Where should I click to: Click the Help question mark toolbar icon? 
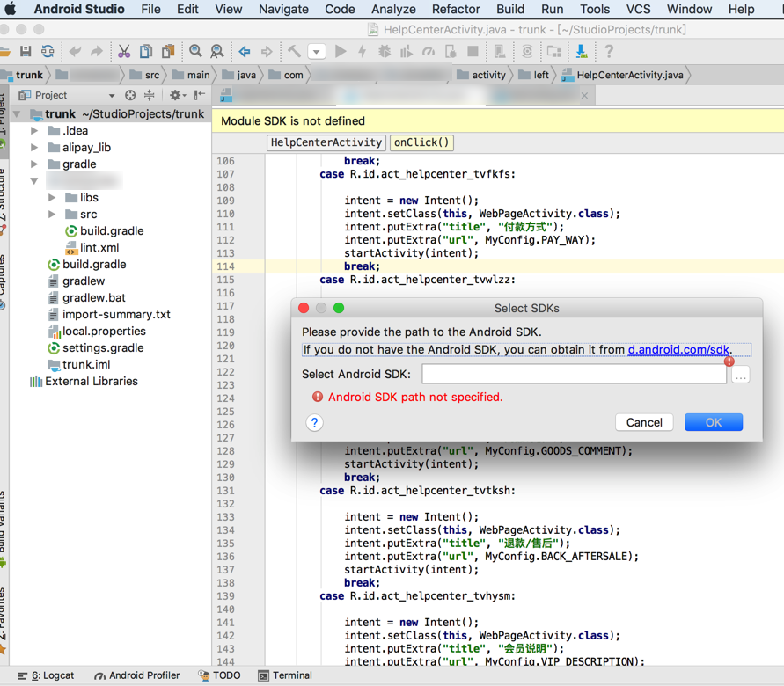click(x=609, y=52)
